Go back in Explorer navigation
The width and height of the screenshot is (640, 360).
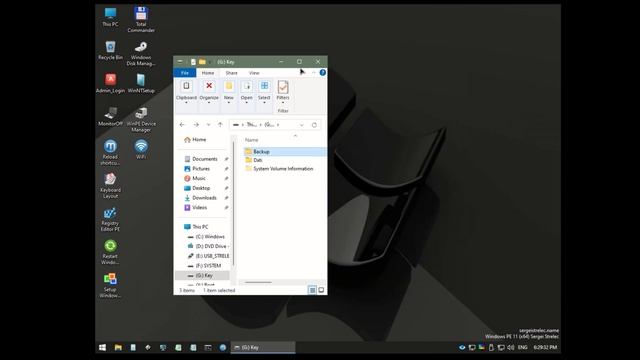pos(182,124)
